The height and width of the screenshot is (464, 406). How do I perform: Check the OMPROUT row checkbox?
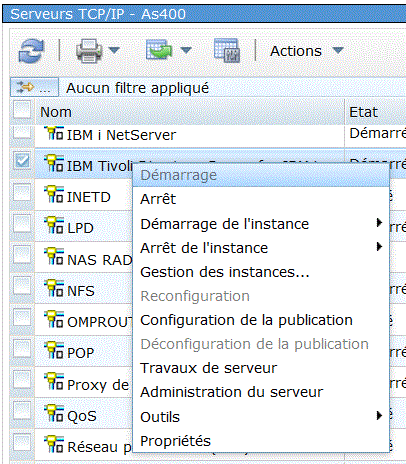click(22, 317)
